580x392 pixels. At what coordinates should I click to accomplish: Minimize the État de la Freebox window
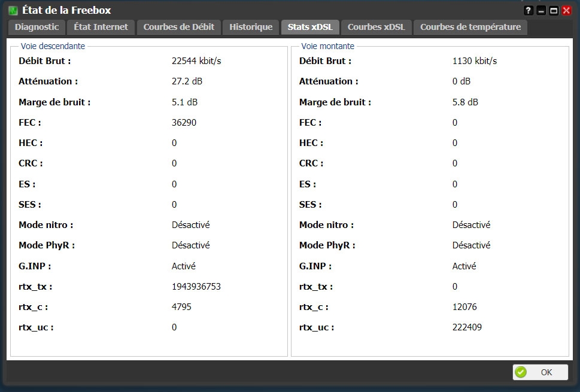541,11
